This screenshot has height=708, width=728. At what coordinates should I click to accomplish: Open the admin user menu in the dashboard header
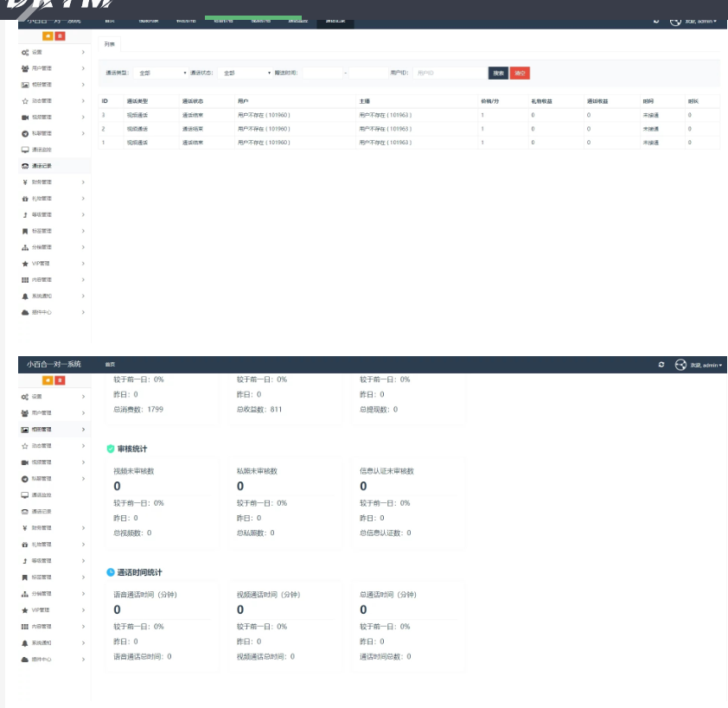pos(700,365)
